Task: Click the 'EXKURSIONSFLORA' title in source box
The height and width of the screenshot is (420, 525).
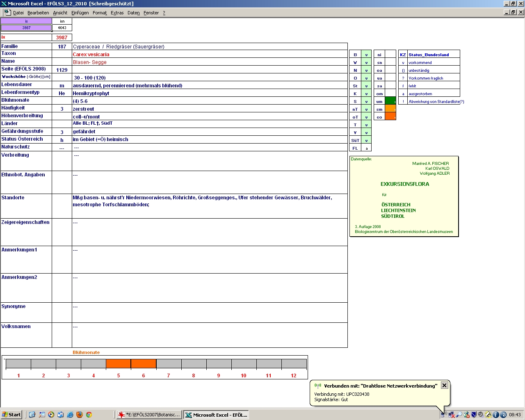Action: click(x=405, y=184)
